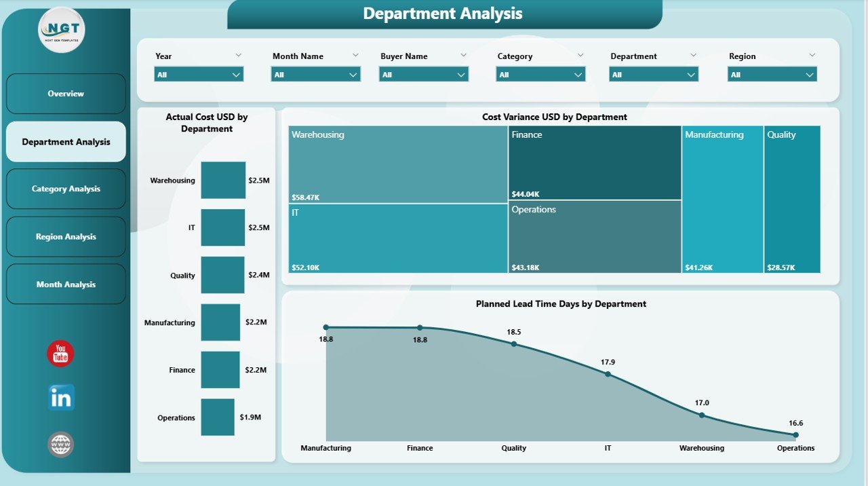Click the website globe icon

click(x=60, y=444)
